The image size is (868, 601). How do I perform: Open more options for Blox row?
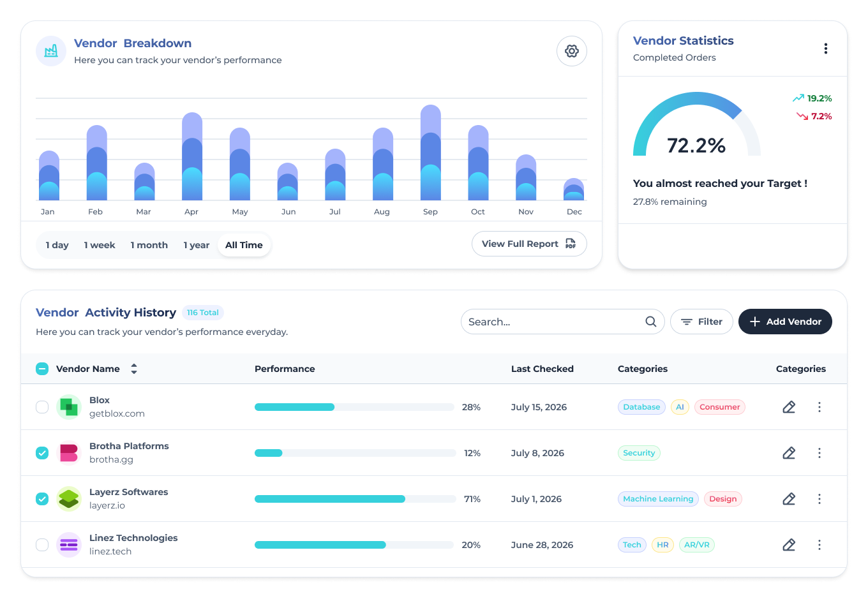coord(819,407)
